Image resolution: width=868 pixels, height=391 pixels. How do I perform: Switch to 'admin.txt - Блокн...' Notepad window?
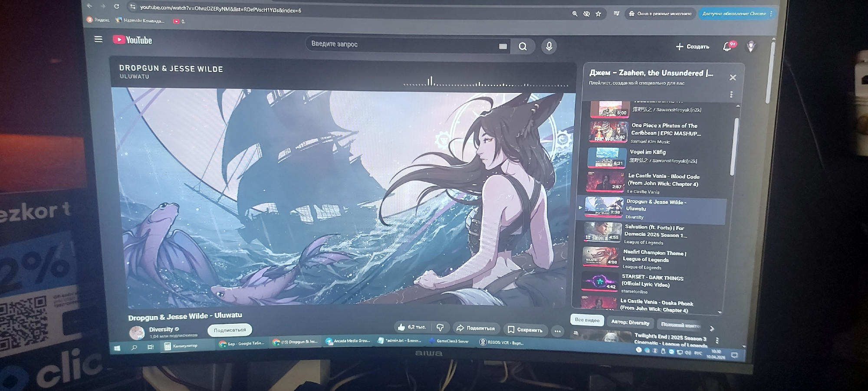[x=400, y=341]
